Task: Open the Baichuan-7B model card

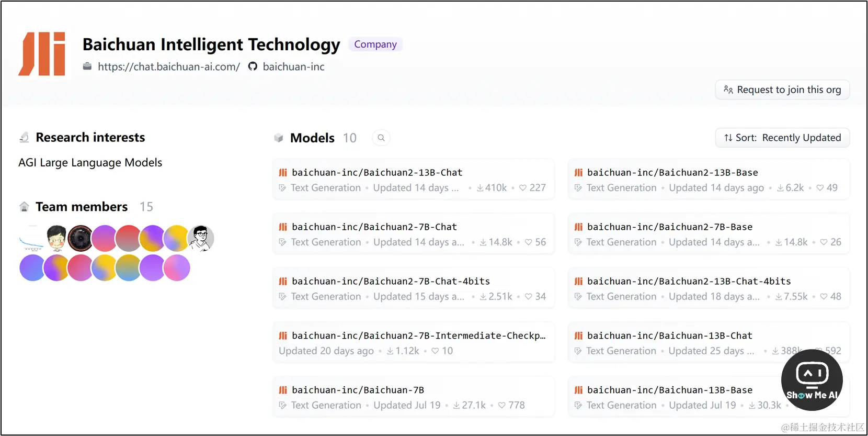Action: point(413,397)
